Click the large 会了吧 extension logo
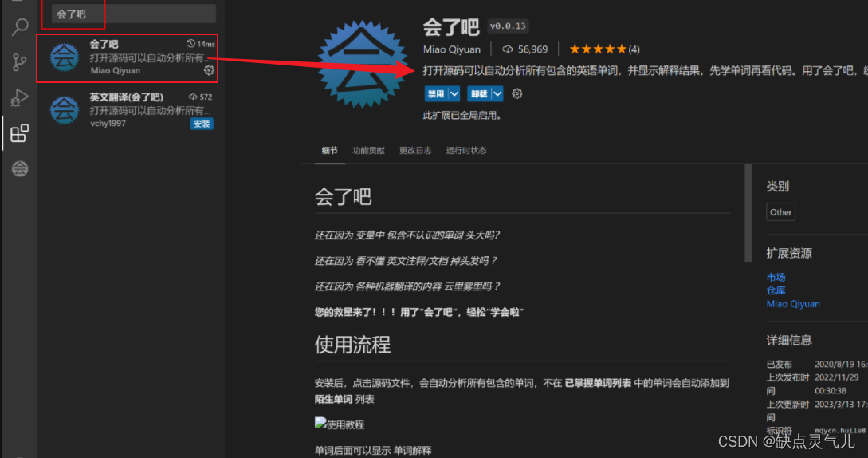The height and width of the screenshot is (458, 868). pyautogui.click(x=362, y=64)
